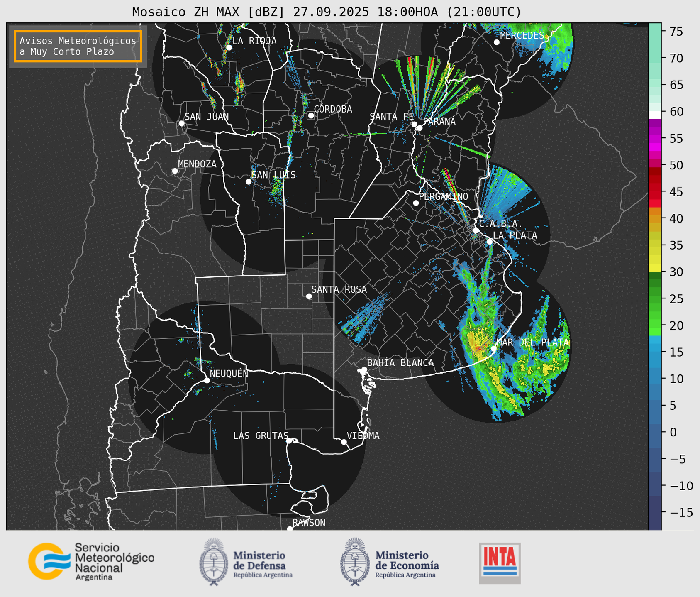Click the MAR DEL PLATA city marker dot
700x597 pixels.
coord(493,348)
